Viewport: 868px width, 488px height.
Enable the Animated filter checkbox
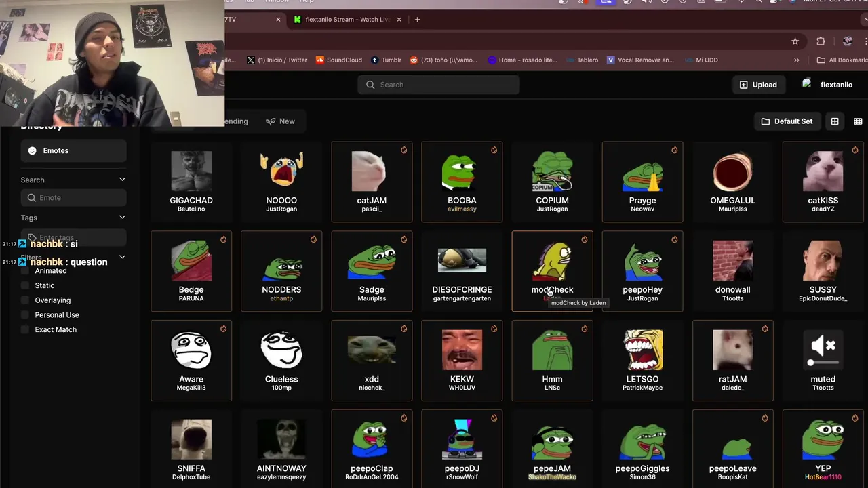coord(26,270)
